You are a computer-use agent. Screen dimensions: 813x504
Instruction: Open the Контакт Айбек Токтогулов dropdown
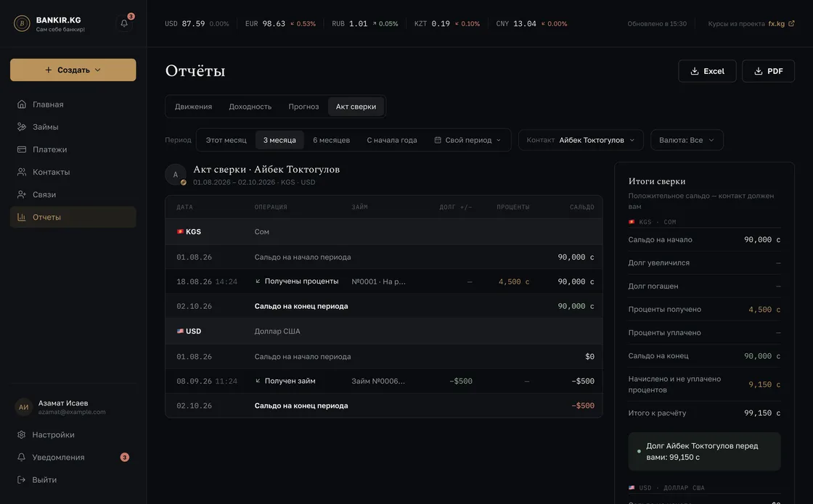[x=581, y=140]
